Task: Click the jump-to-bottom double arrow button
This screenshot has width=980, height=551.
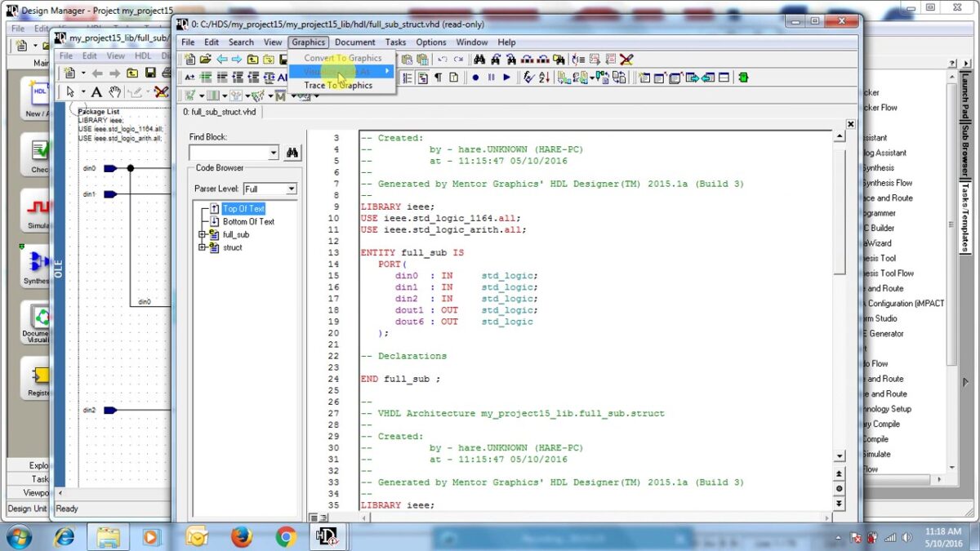Action: click(x=840, y=504)
